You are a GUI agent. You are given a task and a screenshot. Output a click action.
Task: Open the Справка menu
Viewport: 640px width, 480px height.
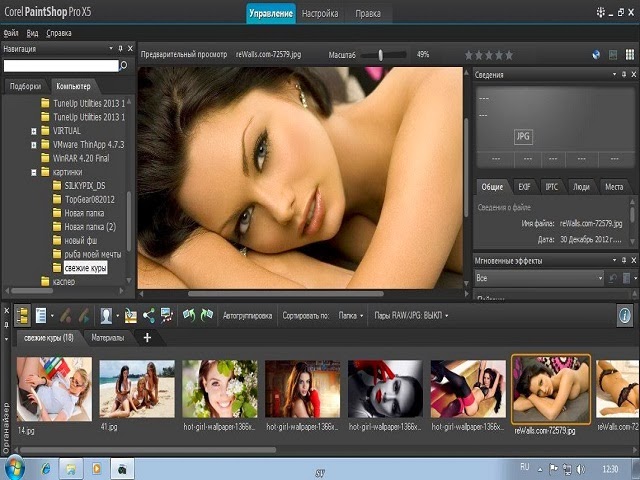[59, 33]
